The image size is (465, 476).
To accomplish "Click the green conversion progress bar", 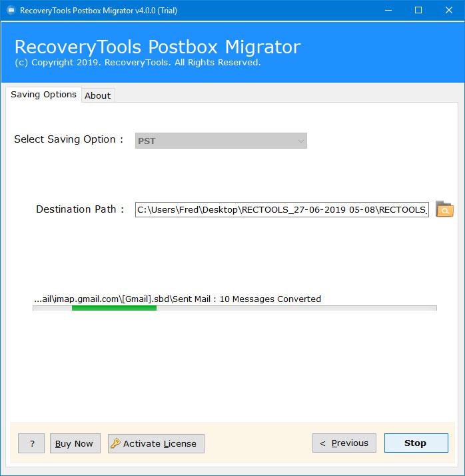I will coord(114,308).
